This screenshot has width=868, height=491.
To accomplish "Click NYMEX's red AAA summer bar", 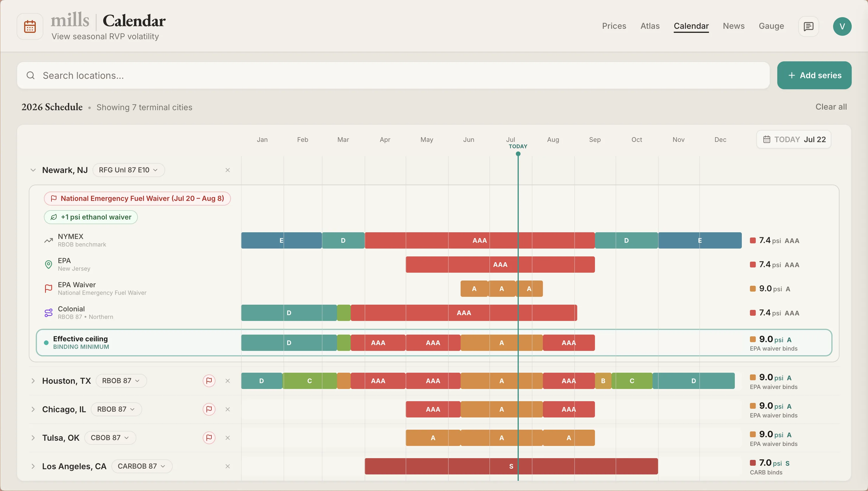I will click(480, 240).
